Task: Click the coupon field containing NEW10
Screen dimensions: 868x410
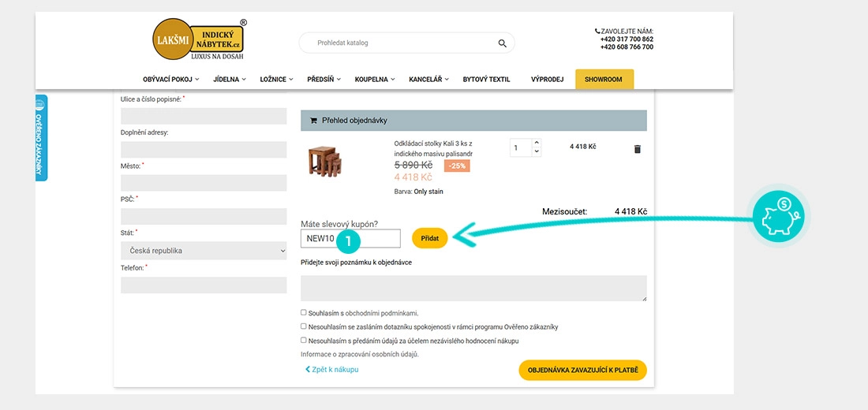Action: (350, 238)
